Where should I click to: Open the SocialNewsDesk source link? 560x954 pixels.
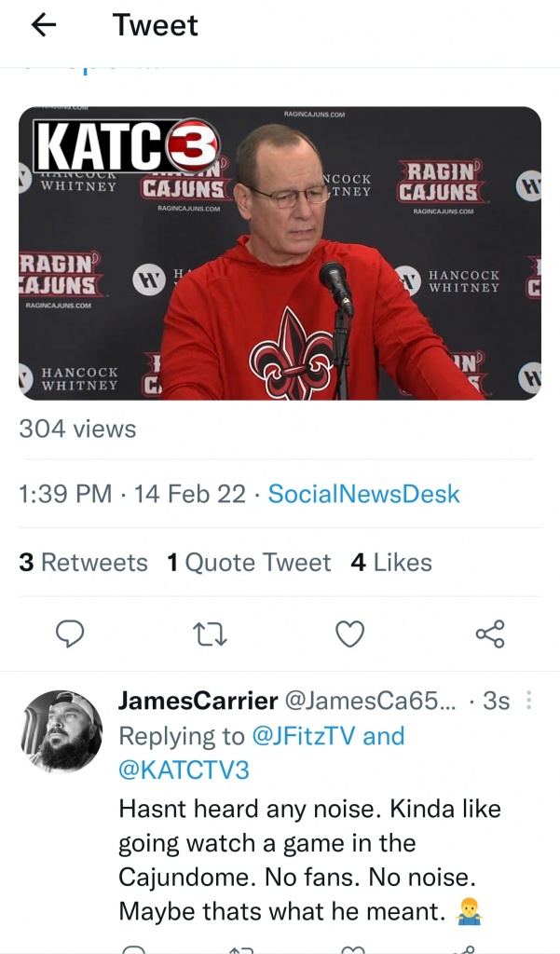point(363,493)
